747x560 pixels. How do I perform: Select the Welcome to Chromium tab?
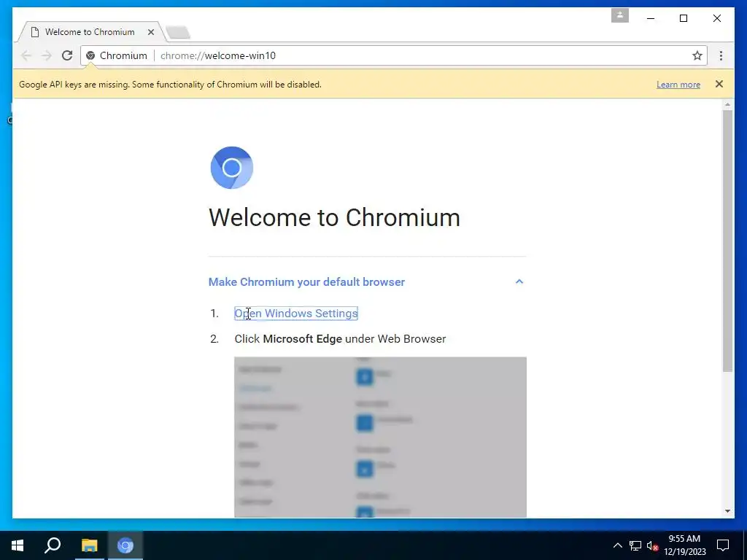pos(90,32)
